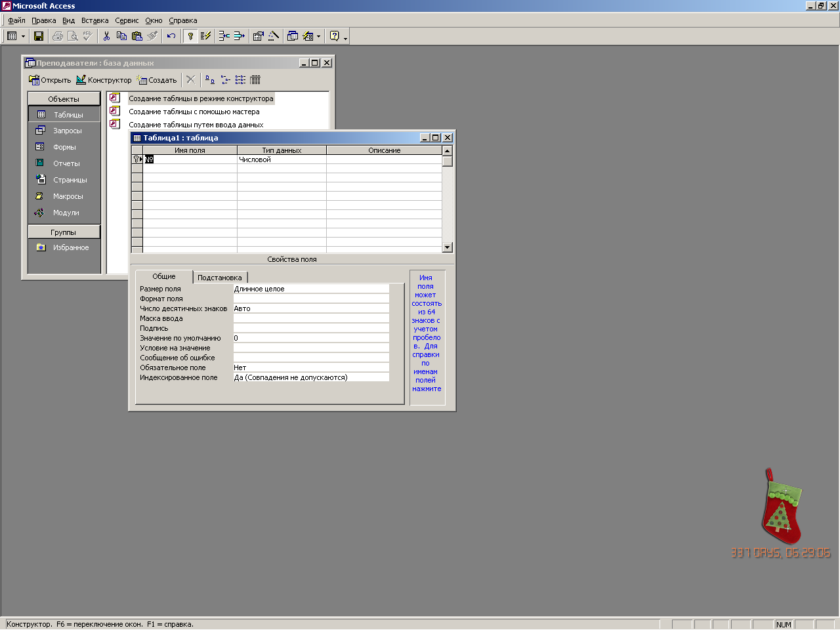Open the Indexes lightning icon
Screen dimensions: 840x630
point(205,36)
